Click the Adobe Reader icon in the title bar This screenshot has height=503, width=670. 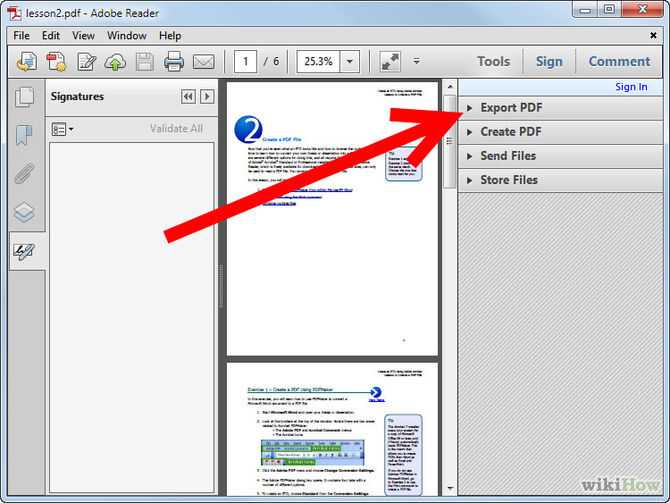(14, 13)
